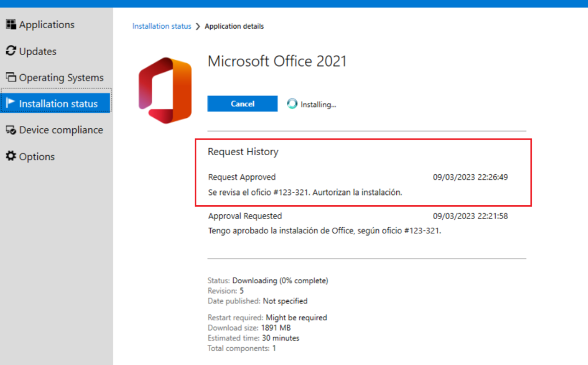Click timestamp 09/03/2023 22:21:58
The image size is (588, 365).
tap(470, 216)
